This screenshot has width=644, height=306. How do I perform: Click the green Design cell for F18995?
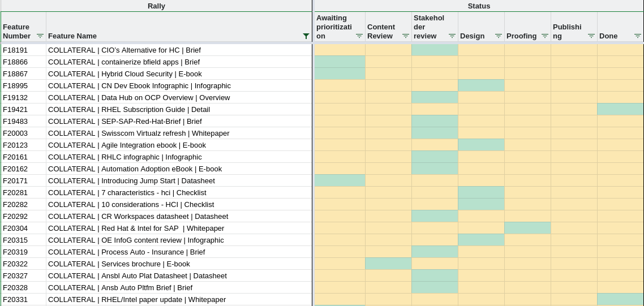[481, 85]
